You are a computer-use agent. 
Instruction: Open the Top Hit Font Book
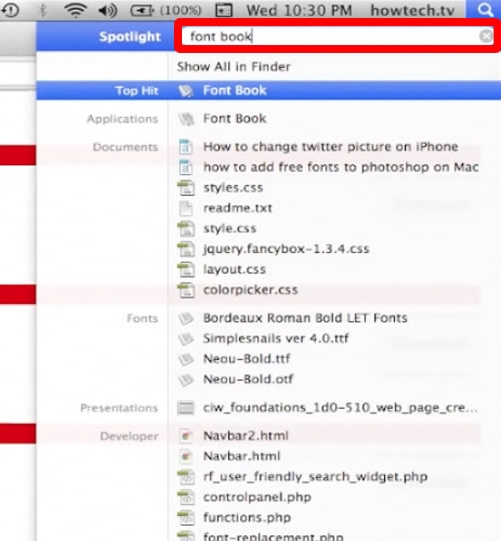(x=268, y=90)
